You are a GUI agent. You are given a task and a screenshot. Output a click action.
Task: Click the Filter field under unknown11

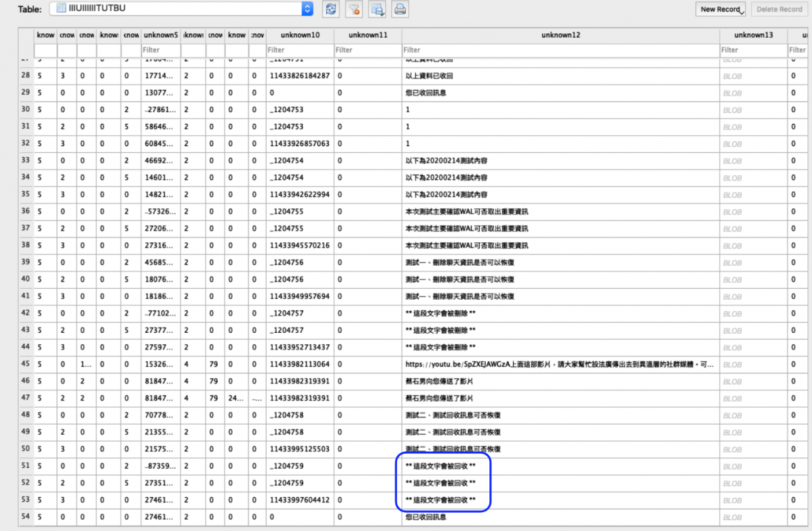point(365,49)
